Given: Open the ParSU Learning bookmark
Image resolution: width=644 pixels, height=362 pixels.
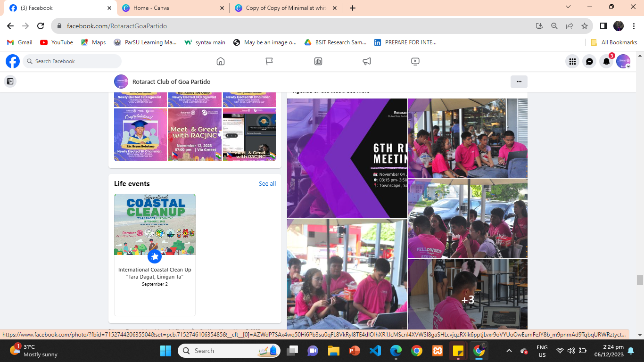Looking at the screenshot, I should click(x=145, y=42).
